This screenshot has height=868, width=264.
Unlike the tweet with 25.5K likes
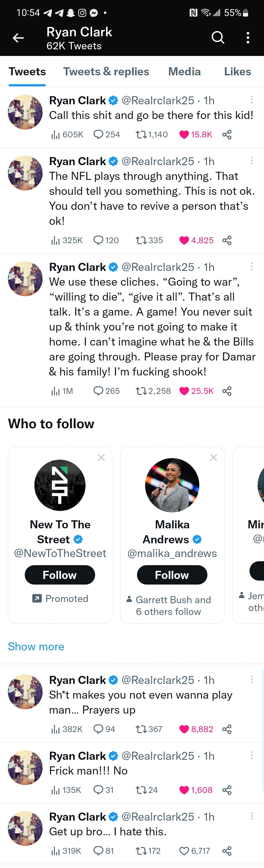184,391
